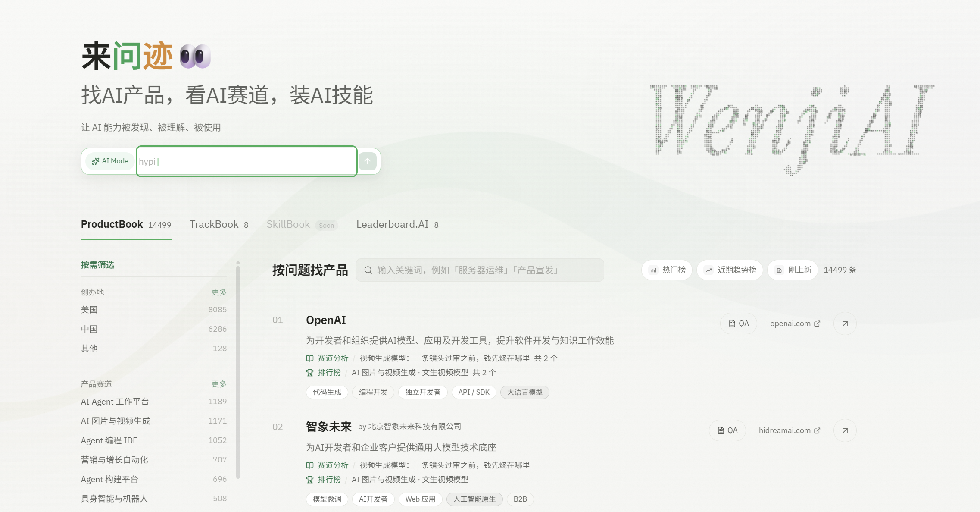This screenshot has width=980, height=512.
Task: Sort by 近期趋势榜
Action: point(730,270)
